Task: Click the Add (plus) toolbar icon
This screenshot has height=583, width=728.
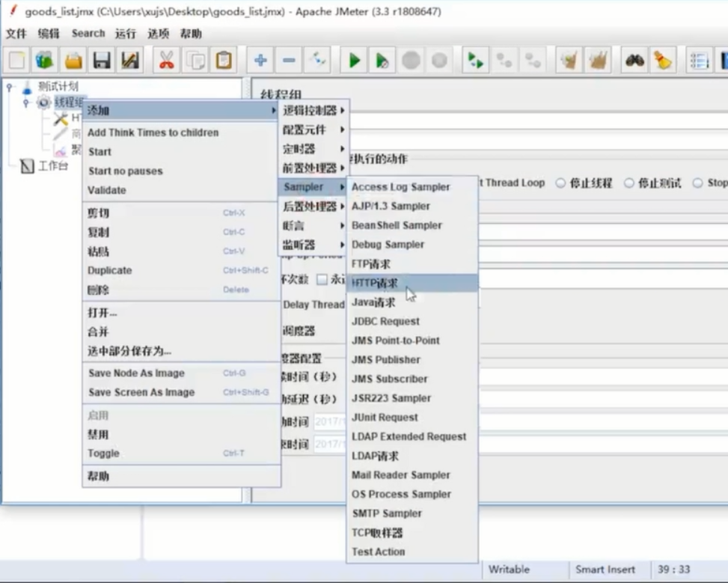Action: 260,61
